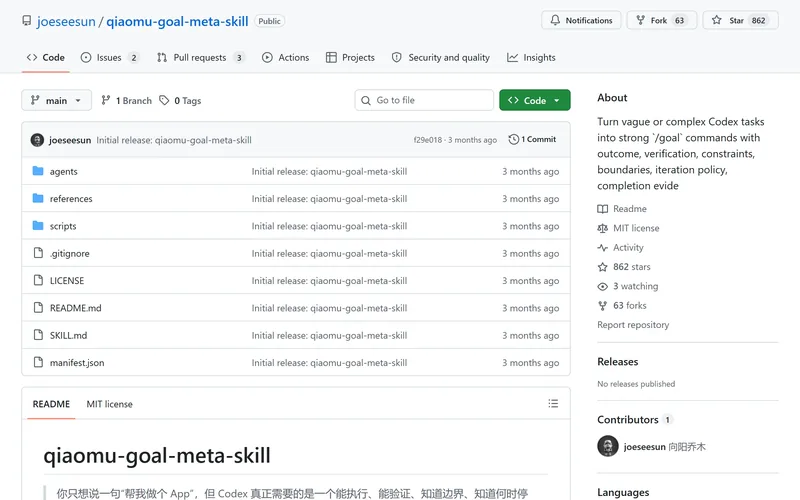Open the Readme link in About
The width and height of the screenshot is (800, 500).
tap(630, 209)
